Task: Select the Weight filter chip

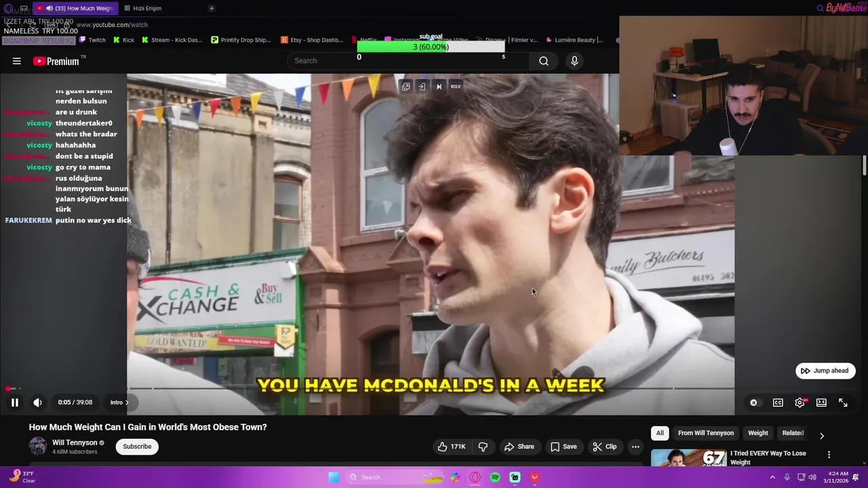Action: point(758,433)
